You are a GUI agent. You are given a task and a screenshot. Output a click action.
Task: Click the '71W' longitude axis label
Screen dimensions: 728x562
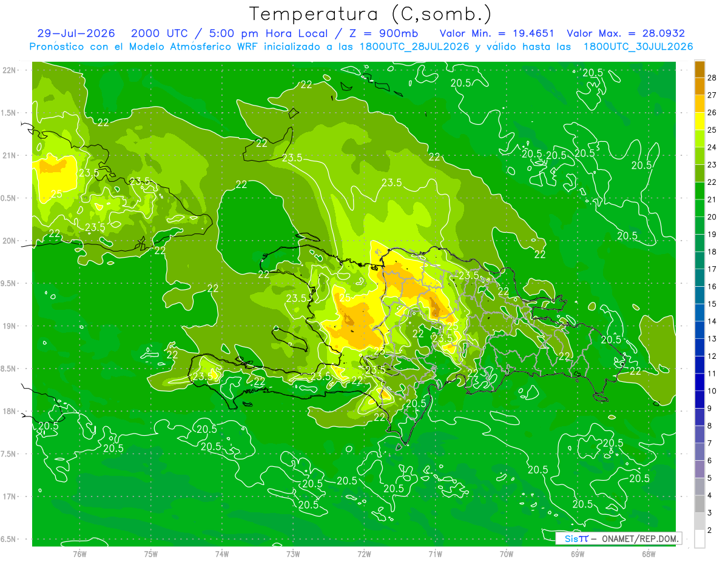click(435, 554)
